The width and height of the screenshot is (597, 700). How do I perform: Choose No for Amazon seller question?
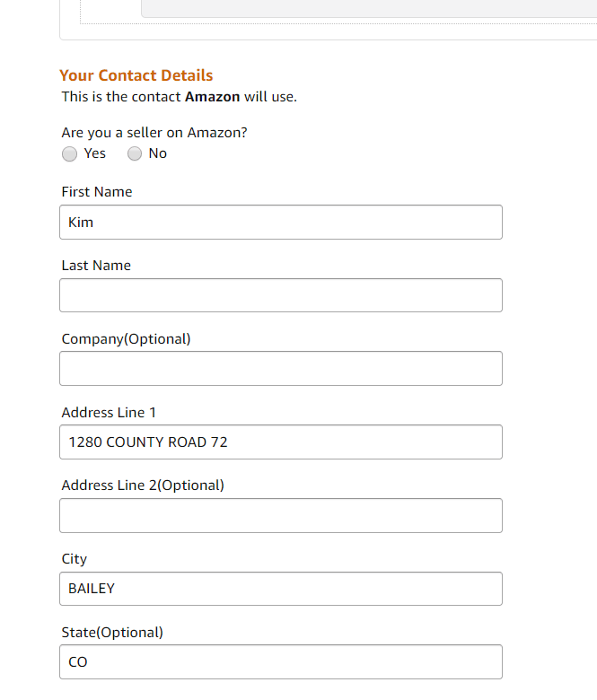135,154
